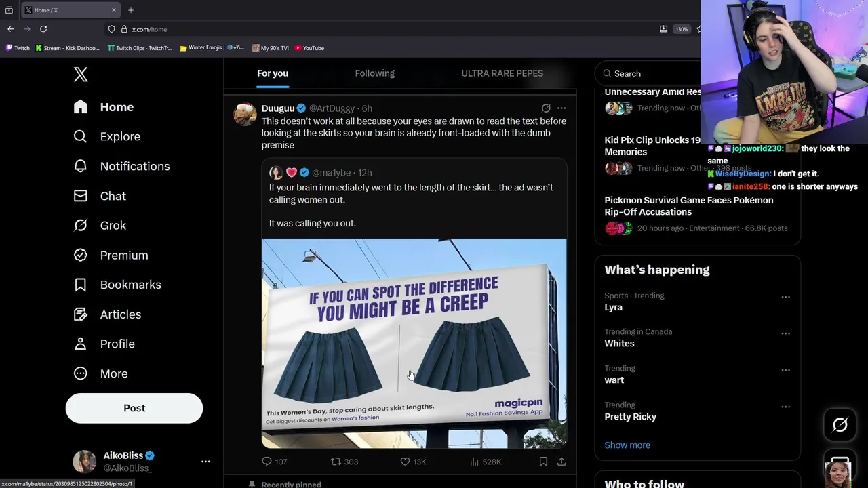Open the Twitch Clips bookmark
The image size is (868, 488).
tap(140, 48)
